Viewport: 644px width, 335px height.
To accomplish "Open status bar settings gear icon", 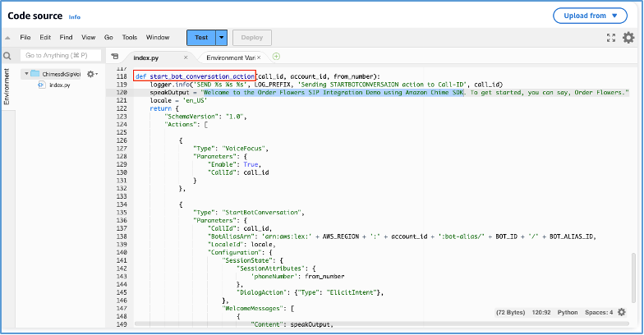I will (x=622, y=312).
